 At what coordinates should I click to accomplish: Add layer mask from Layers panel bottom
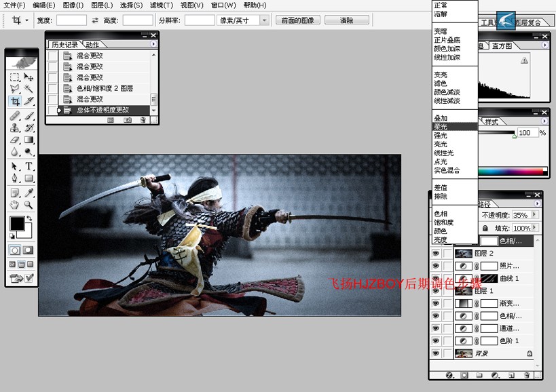464,375
